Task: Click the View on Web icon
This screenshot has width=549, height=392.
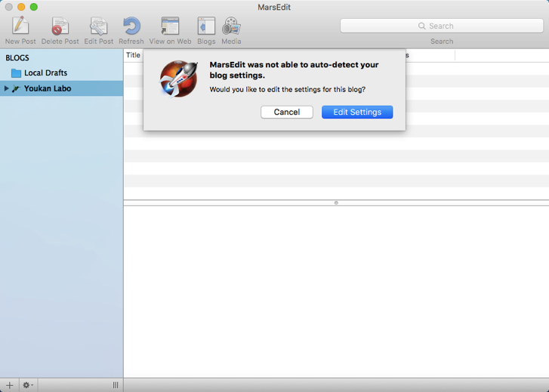Action: [170, 27]
